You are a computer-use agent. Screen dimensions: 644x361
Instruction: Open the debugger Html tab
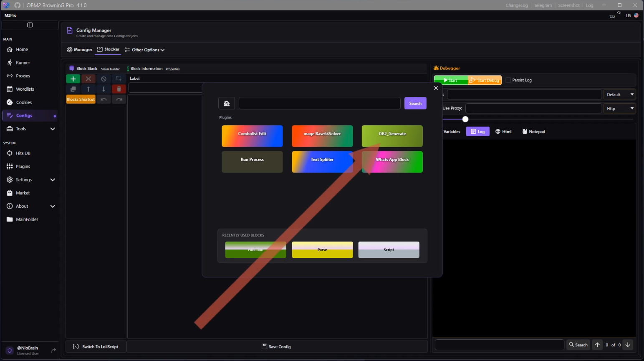pos(503,132)
